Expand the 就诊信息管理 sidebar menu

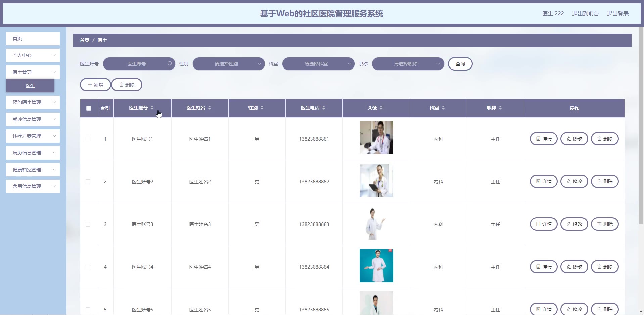(x=33, y=119)
